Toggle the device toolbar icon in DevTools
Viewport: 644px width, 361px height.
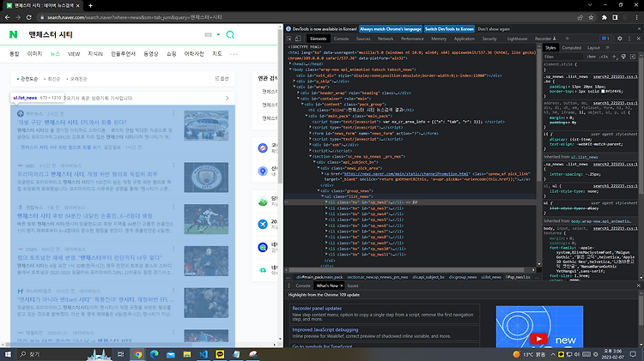pyautogui.click(x=298, y=39)
